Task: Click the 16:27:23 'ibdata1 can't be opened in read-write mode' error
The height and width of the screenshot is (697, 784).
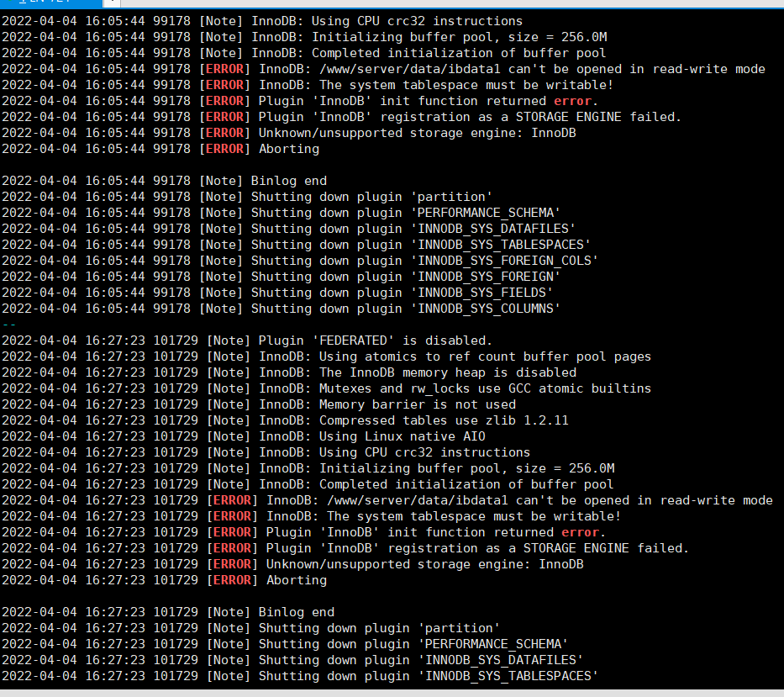Action: 387,501
